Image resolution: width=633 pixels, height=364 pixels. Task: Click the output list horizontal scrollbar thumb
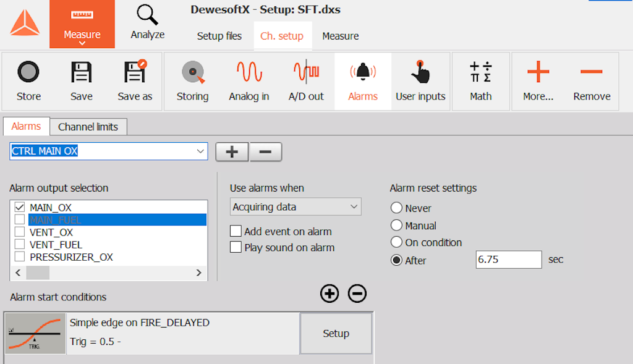(x=38, y=273)
